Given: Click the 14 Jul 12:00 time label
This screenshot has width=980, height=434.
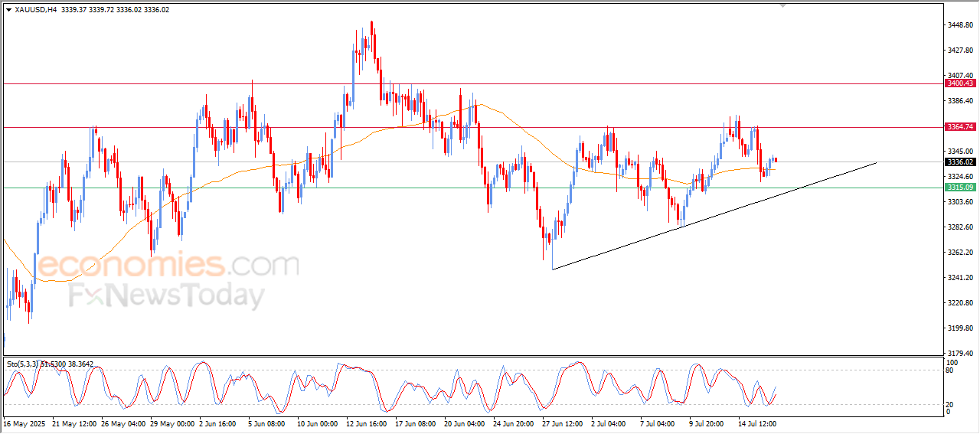Looking at the screenshot, I should tap(757, 423).
